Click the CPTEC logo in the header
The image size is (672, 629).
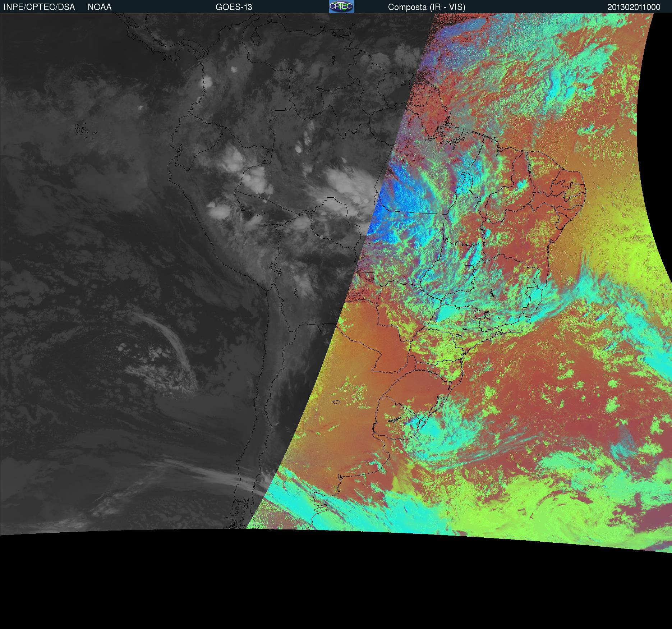pyautogui.click(x=341, y=7)
